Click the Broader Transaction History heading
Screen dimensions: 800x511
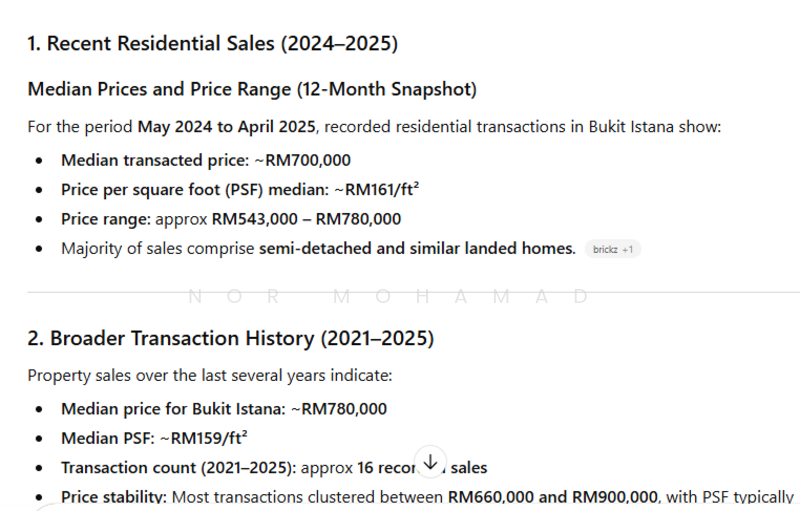[x=230, y=338]
